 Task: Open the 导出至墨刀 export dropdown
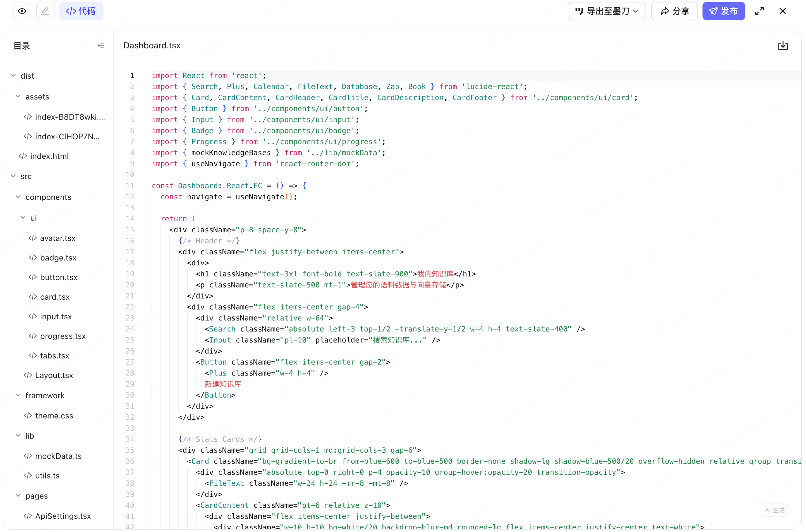[606, 11]
